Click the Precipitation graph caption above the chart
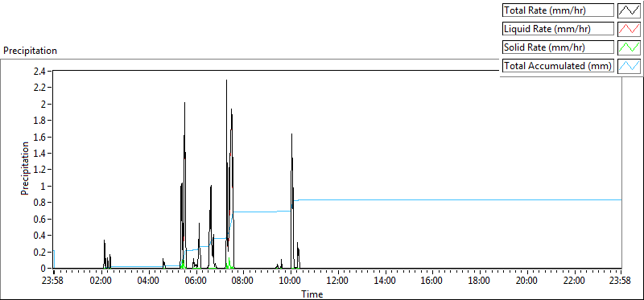 pyautogui.click(x=31, y=51)
